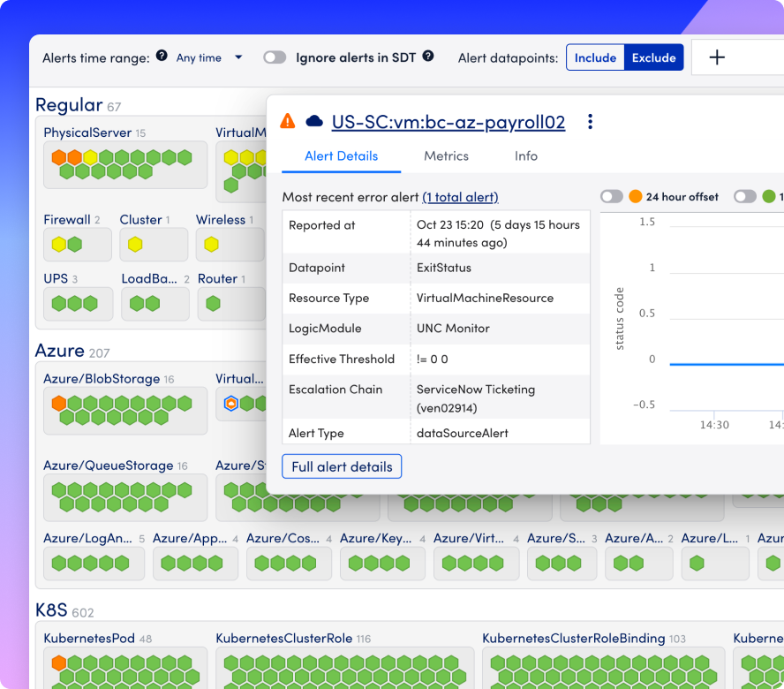
Task: Click the help icon beside Alerts time range
Action: [162, 55]
